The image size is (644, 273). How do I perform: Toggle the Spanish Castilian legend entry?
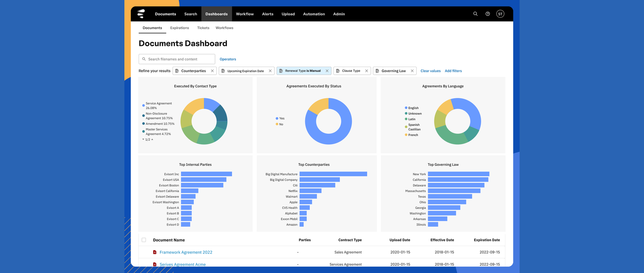coord(413,127)
